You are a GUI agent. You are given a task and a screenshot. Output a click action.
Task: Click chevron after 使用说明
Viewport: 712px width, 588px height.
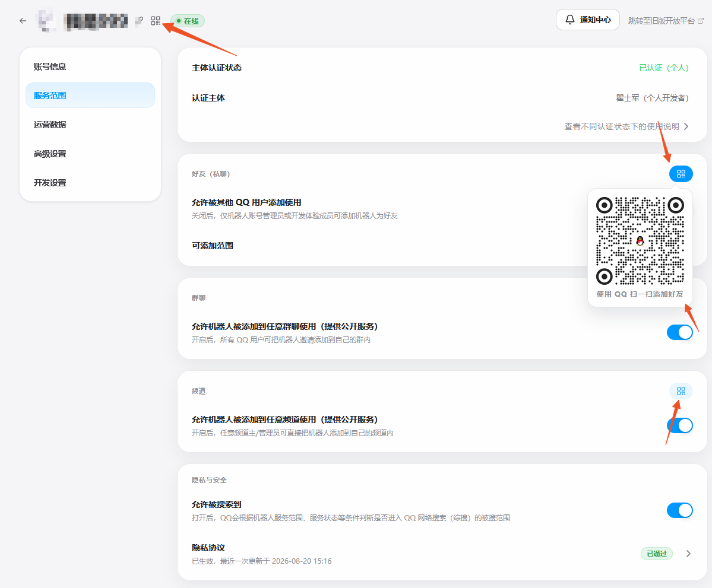[x=686, y=126]
